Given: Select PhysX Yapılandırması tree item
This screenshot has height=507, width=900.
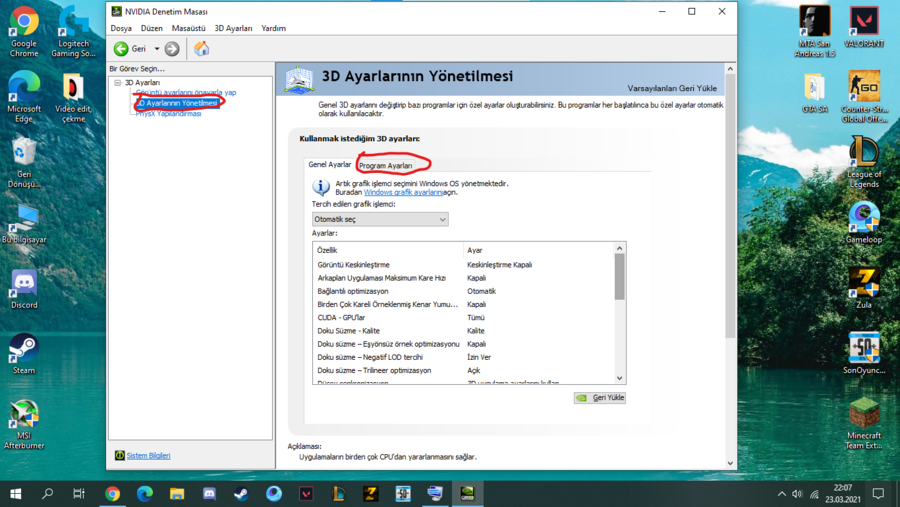Looking at the screenshot, I should coord(168,114).
